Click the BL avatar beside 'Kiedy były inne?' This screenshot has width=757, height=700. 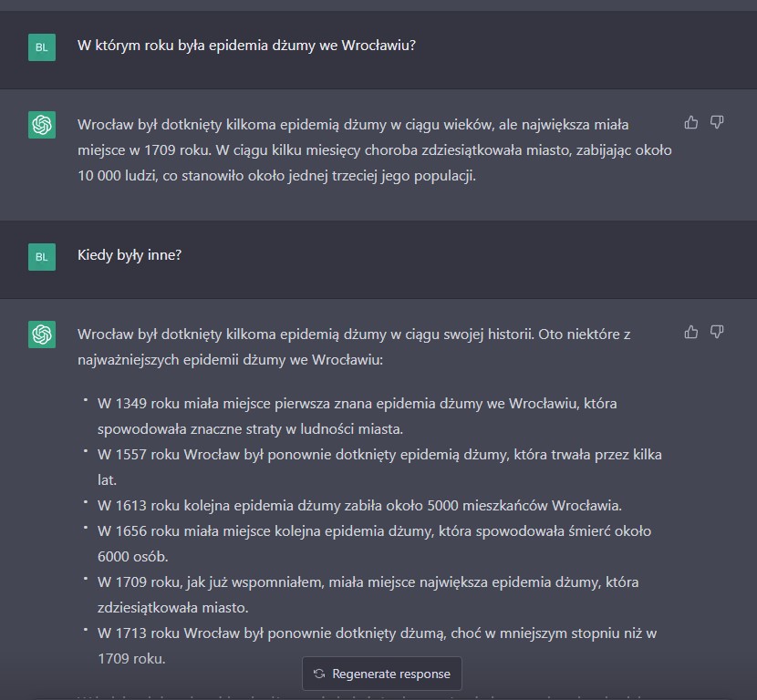(x=42, y=257)
